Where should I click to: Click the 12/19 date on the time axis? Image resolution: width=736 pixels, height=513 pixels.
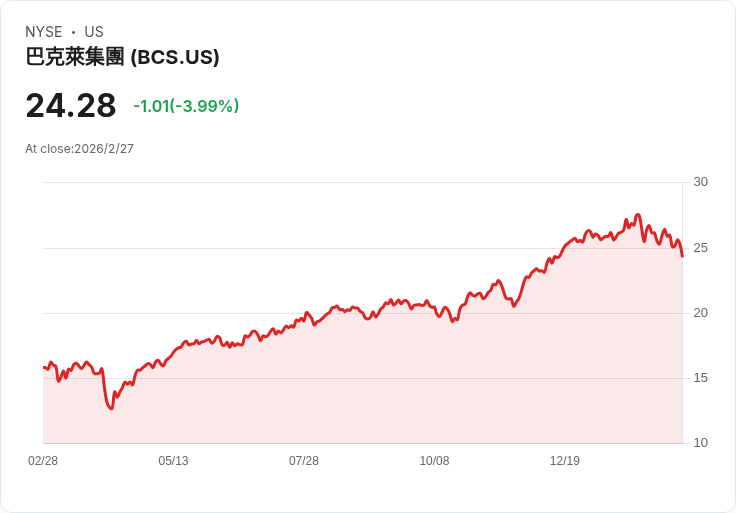tap(565, 461)
